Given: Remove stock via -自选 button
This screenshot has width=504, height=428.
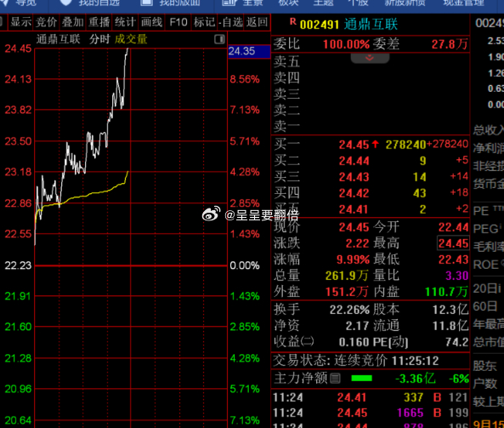Looking at the screenshot, I should 230,22.
